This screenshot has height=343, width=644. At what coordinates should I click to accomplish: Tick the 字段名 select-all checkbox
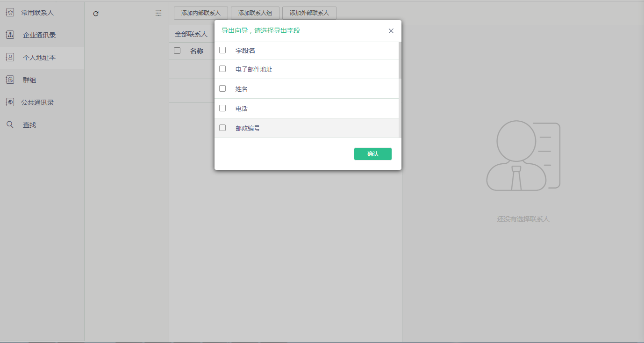coord(222,50)
